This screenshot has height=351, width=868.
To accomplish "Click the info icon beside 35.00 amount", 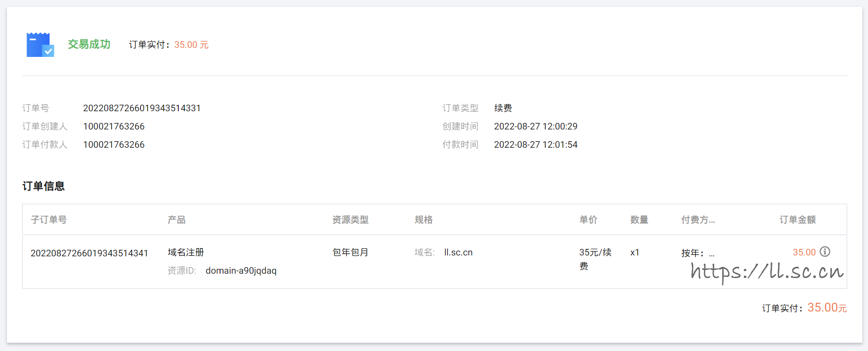I will pos(825,252).
